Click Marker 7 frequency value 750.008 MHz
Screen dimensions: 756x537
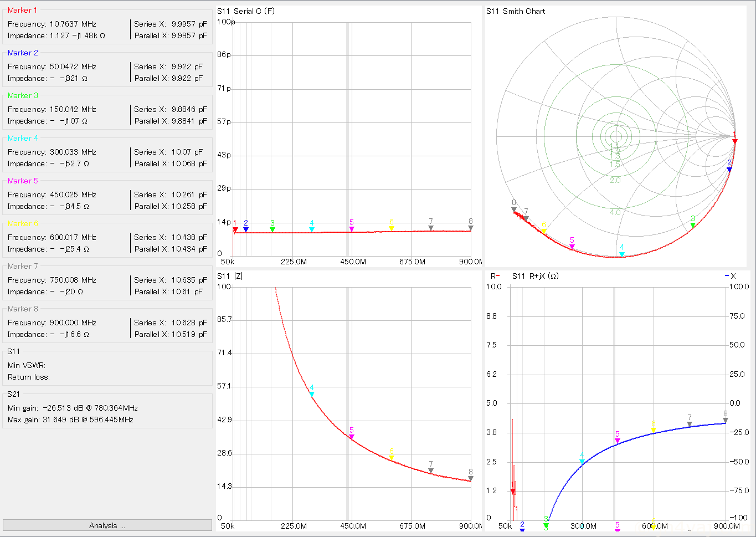[73, 280]
